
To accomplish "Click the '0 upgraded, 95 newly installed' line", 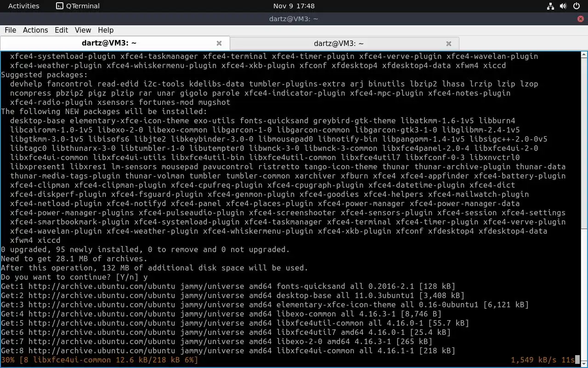I will click(145, 249).
